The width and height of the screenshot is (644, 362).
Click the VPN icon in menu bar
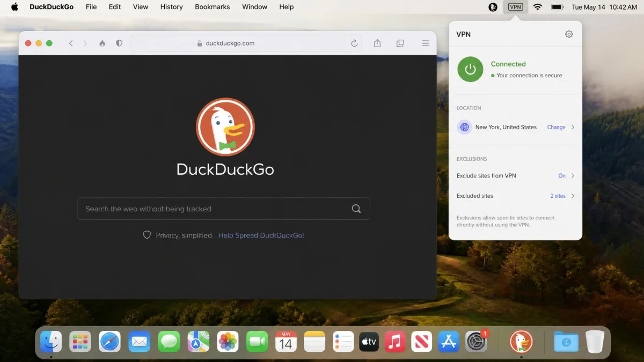[515, 7]
